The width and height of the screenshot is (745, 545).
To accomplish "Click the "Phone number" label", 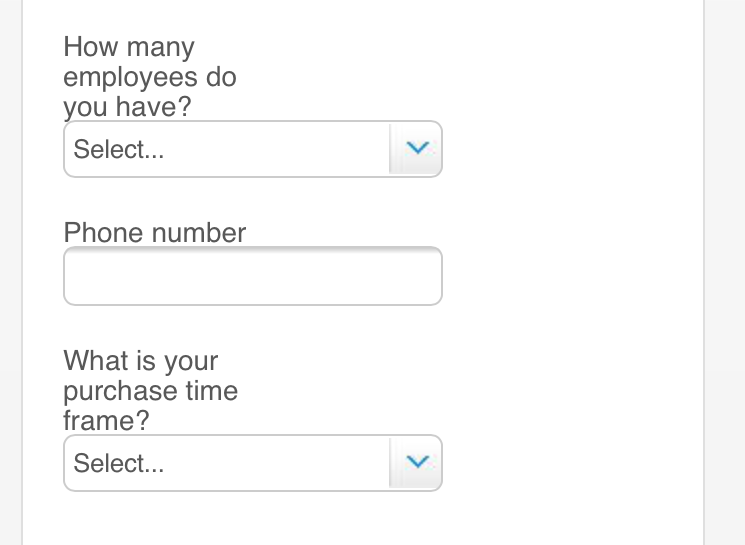I will click(154, 233).
